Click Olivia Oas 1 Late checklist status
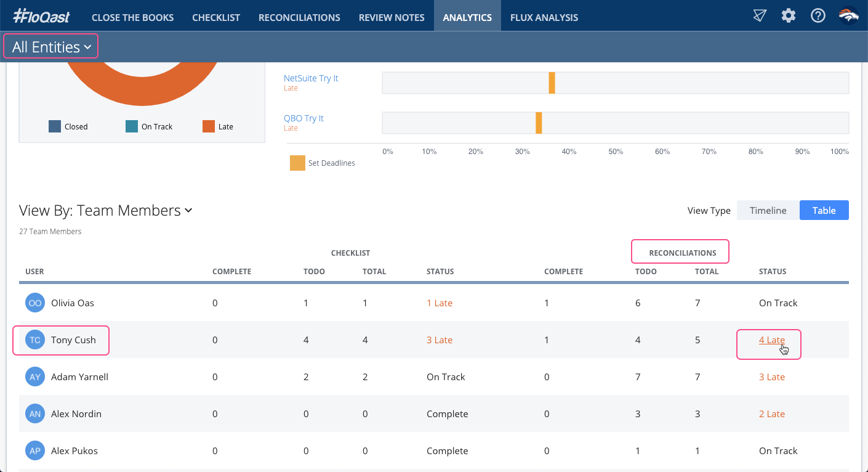Viewport: 868px width, 472px height. (440, 303)
